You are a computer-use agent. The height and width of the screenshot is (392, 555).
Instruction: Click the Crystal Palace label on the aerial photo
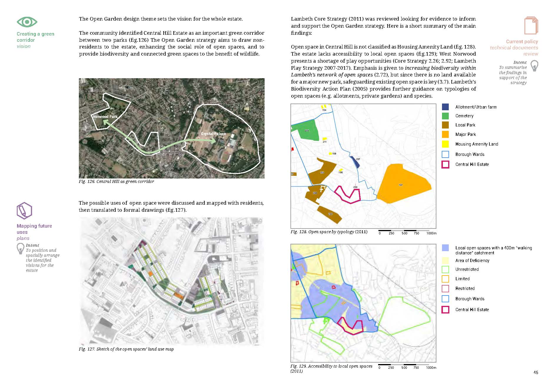coord(213,134)
